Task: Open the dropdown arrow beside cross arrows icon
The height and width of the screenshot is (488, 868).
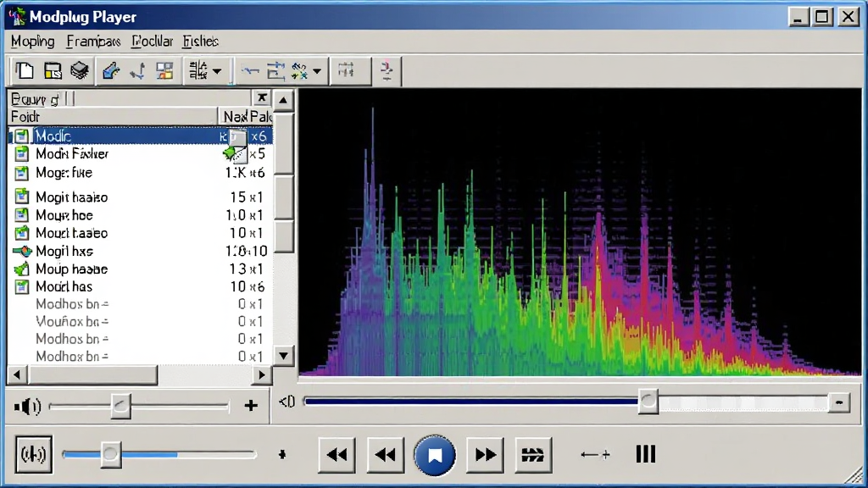Action: coord(317,71)
